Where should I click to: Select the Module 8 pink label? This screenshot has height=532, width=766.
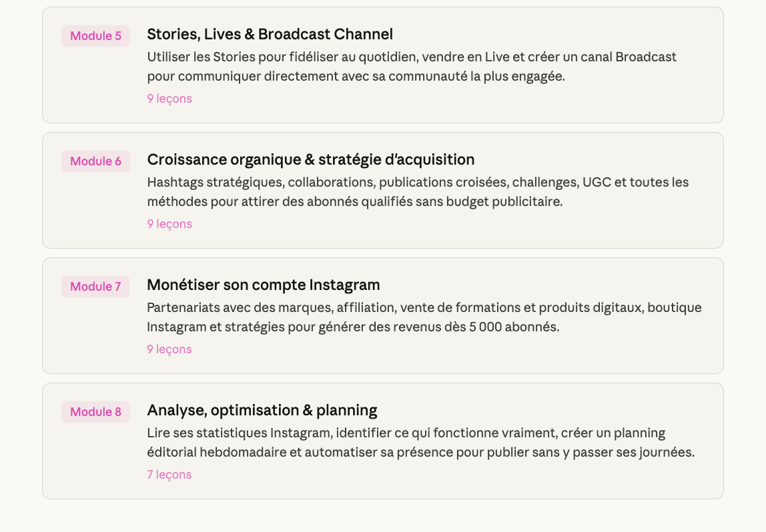[95, 412]
